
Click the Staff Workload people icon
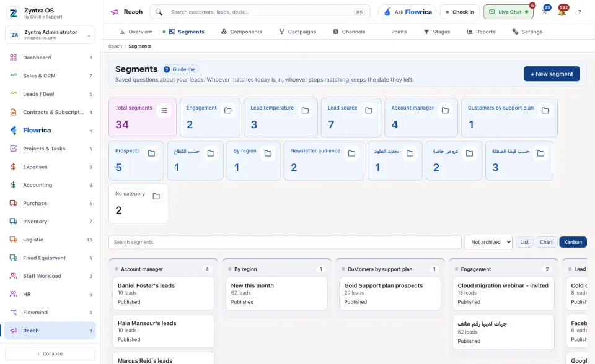tap(13, 276)
